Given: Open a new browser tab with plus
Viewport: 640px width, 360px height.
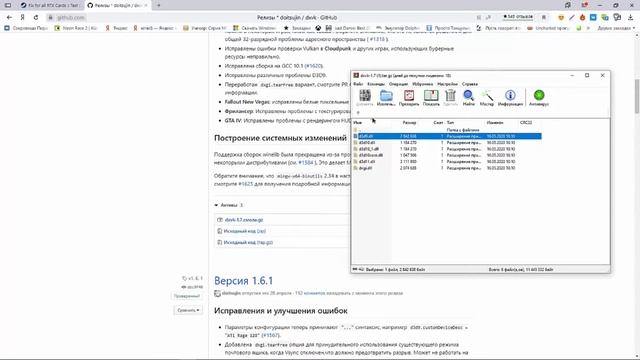Looking at the screenshot, I should tap(159, 5).
